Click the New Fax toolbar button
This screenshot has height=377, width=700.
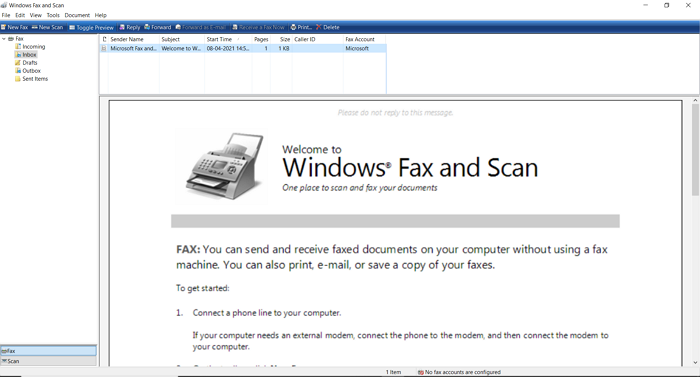pyautogui.click(x=14, y=27)
